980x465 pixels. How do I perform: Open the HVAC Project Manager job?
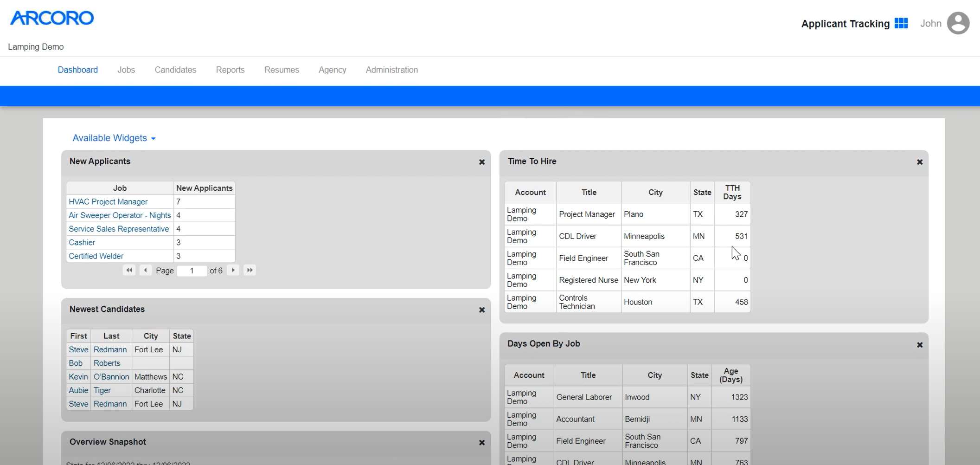tap(108, 201)
